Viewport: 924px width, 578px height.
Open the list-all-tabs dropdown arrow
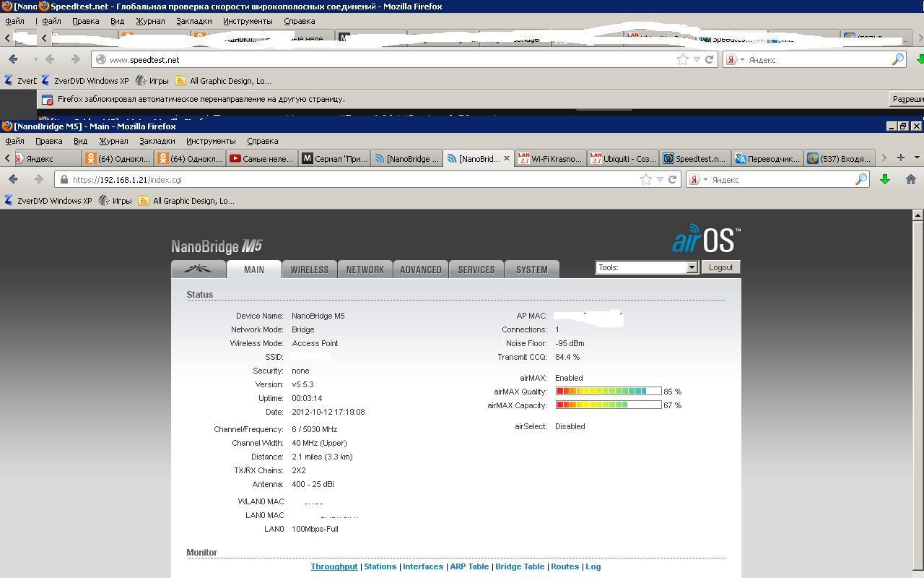pos(917,158)
